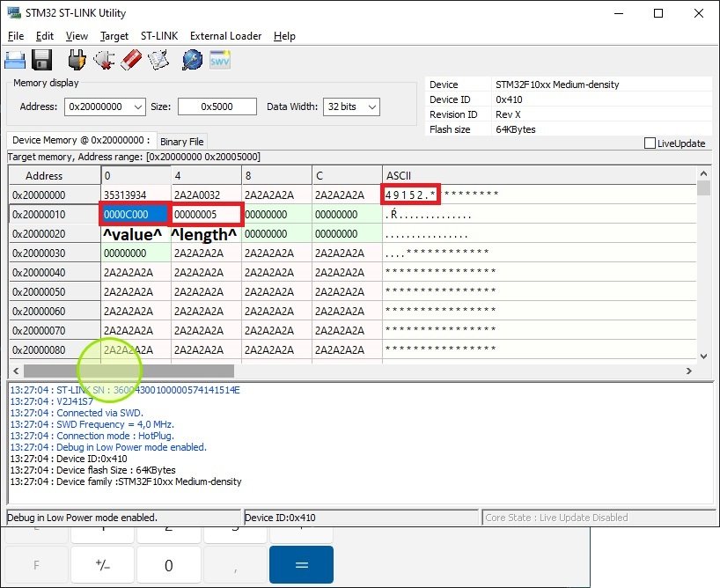Open the Target menu
Viewport: 720px width, 588px height.
pyautogui.click(x=114, y=36)
